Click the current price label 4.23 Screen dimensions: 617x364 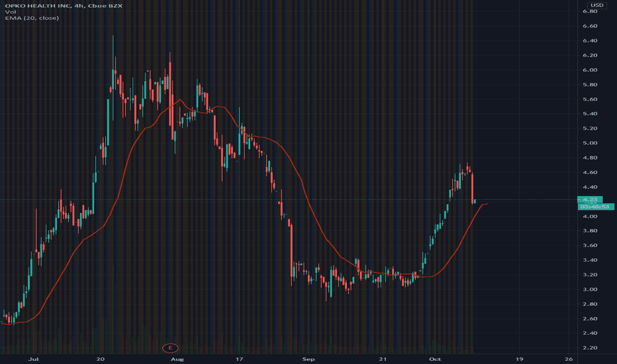coord(590,199)
